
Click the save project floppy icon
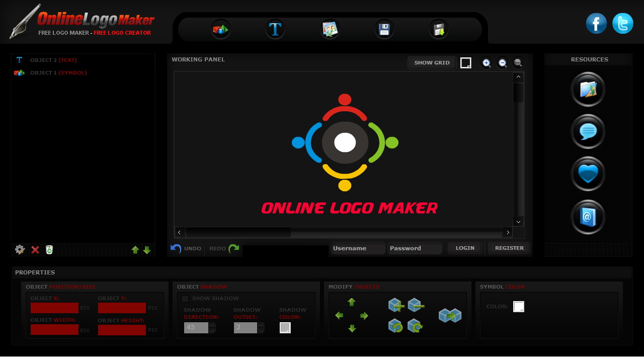[384, 29]
